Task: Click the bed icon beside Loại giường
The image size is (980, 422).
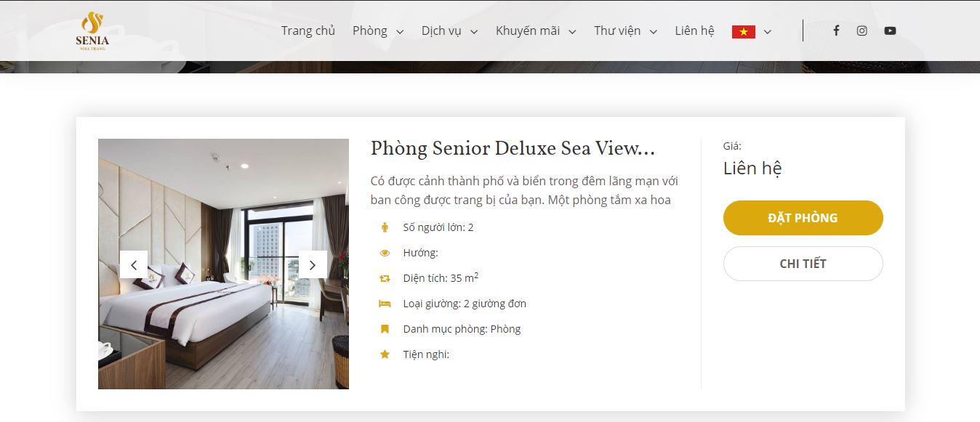Action: [385, 304]
